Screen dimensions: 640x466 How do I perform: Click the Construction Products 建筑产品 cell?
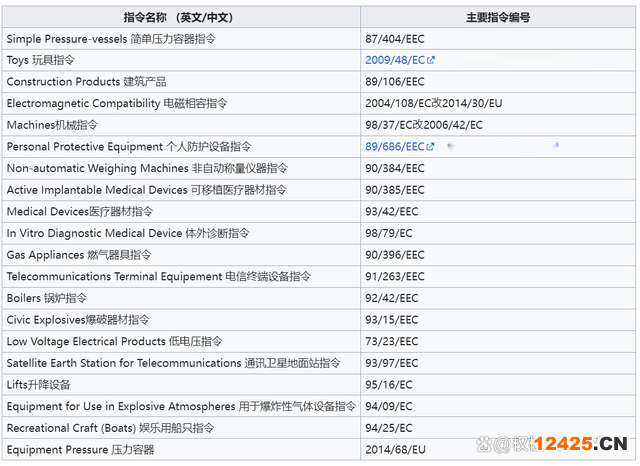pyautogui.click(x=86, y=82)
